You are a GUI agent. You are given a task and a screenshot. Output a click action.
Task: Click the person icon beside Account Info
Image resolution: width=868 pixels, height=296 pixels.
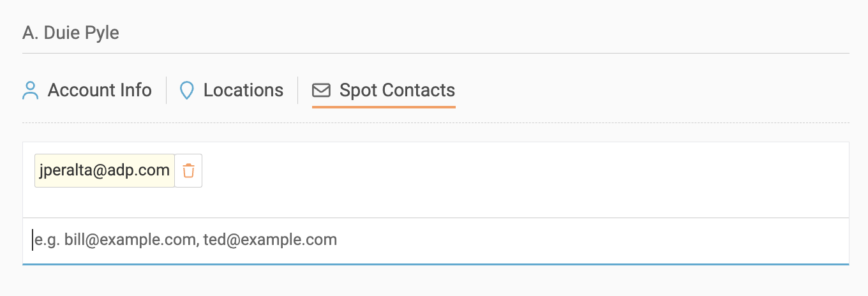click(x=30, y=91)
